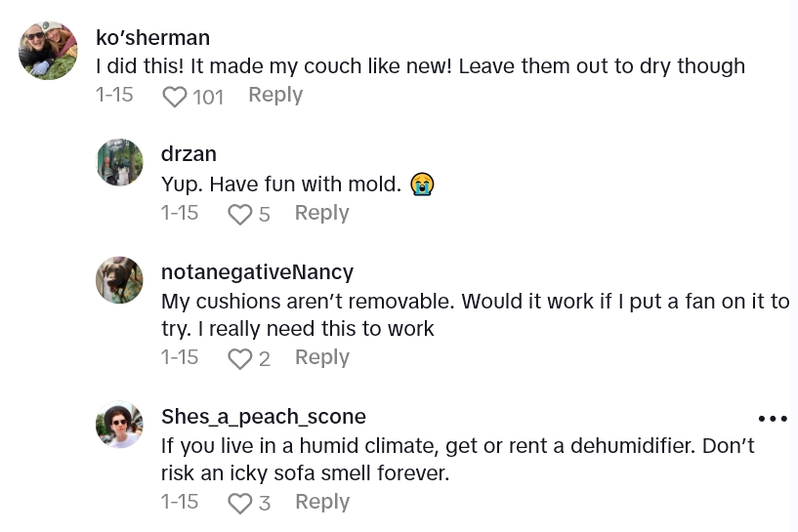Click the 101 likes count
Image resolution: width=798 pixels, height=532 pixels.
point(208,97)
